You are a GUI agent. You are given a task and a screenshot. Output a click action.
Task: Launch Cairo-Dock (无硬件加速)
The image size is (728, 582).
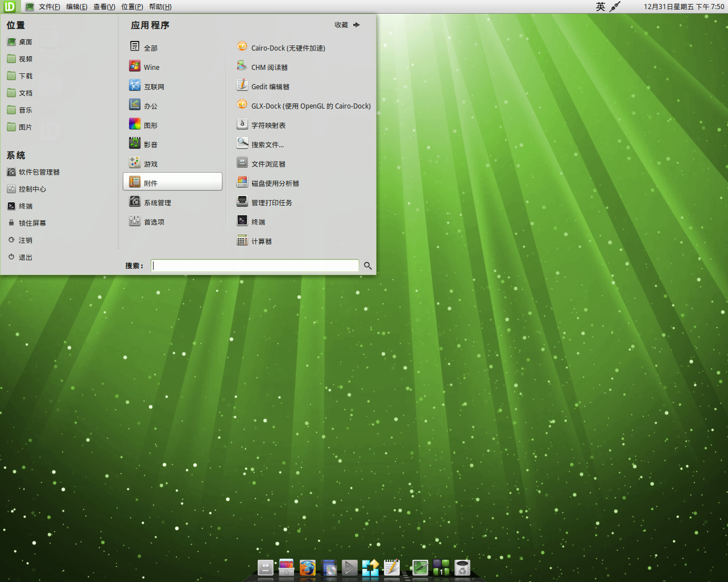tap(281, 48)
